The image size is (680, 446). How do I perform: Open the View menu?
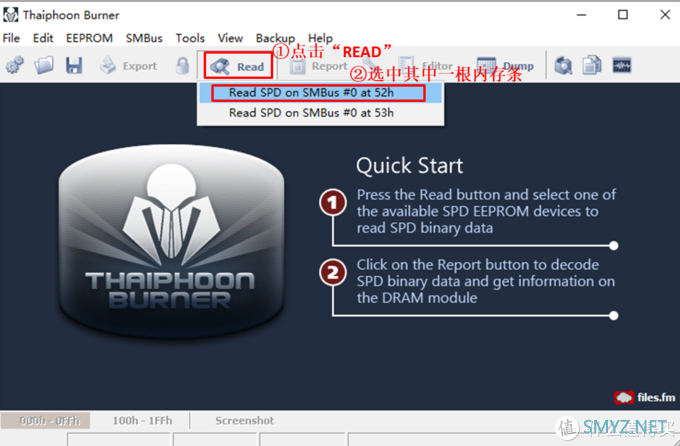click(x=230, y=38)
